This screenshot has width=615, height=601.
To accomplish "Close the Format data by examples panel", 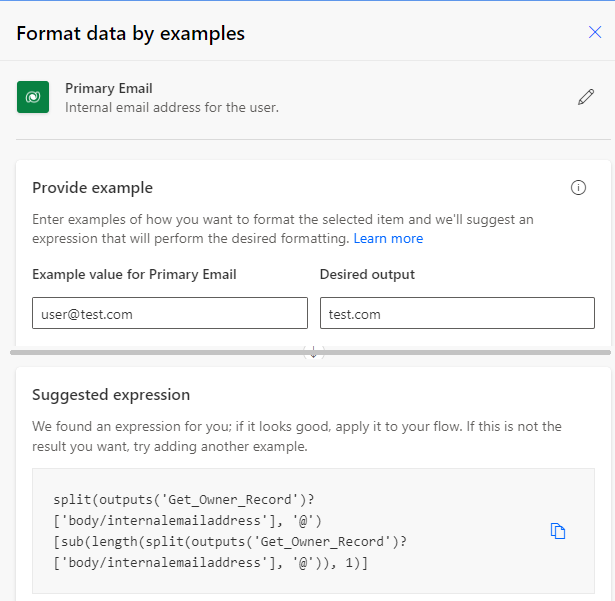I will pyautogui.click(x=595, y=32).
